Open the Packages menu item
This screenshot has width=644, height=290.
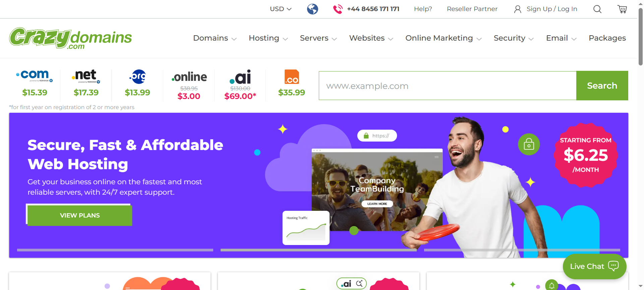[x=607, y=38]
